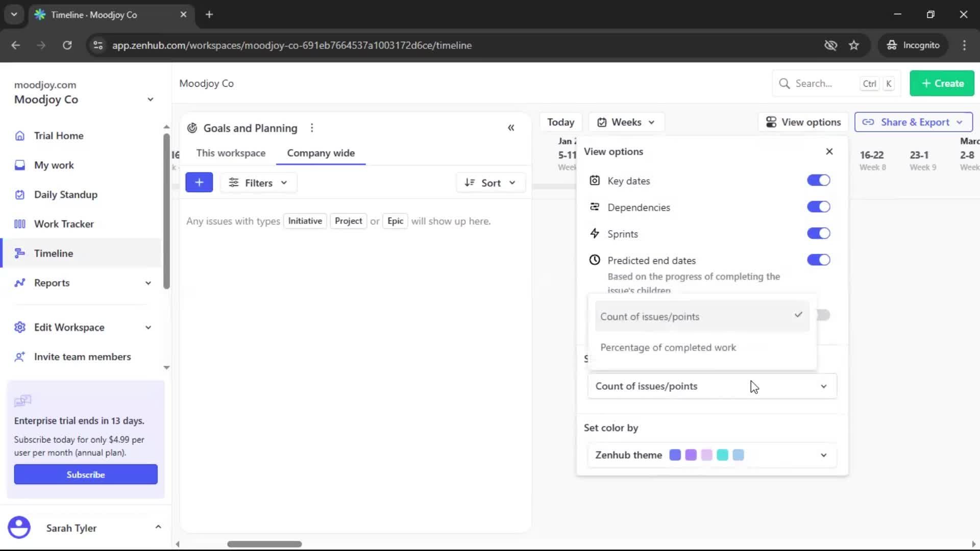Viewport: 980px width, 551px height.
Task: Toggle off Key dates
Action: click(x=818, y=180)
